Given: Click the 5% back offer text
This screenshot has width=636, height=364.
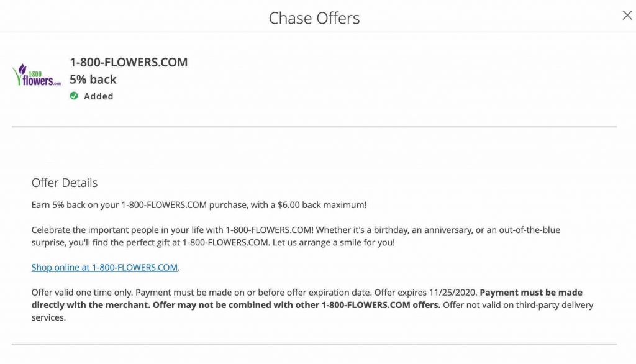Looking at the screenshot, I should (93, 79).
